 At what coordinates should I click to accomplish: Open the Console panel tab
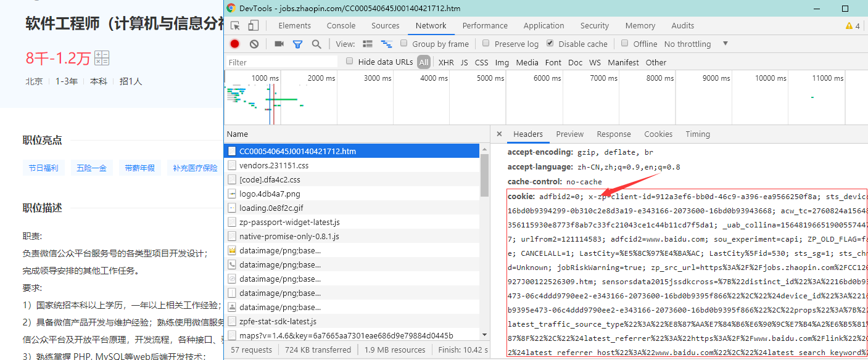click(x=341, y=25)
